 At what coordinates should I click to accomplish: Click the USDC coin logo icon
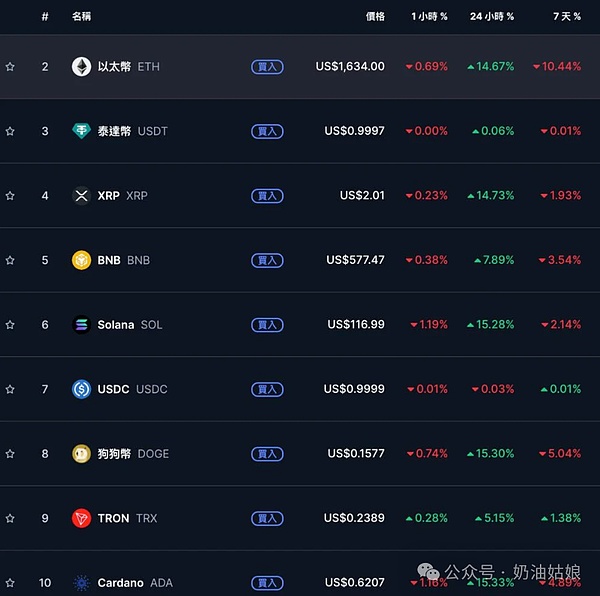81,389
